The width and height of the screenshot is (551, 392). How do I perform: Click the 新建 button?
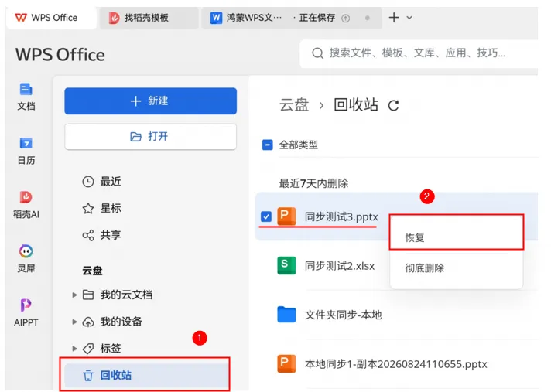click(150, 101)
